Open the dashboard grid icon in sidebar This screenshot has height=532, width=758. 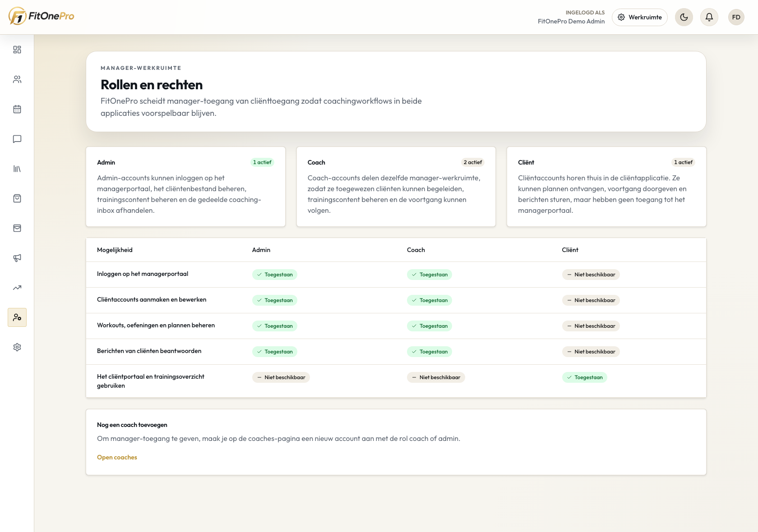17,50
